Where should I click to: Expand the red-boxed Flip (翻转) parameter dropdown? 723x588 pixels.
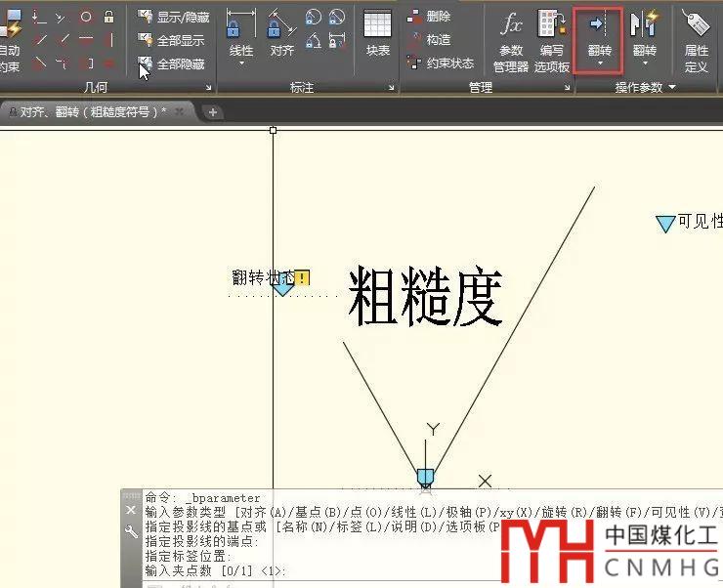[599, 64]
